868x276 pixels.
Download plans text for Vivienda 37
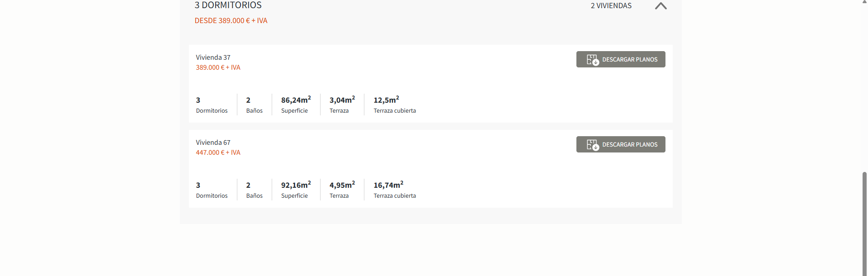tap(630, 60)
